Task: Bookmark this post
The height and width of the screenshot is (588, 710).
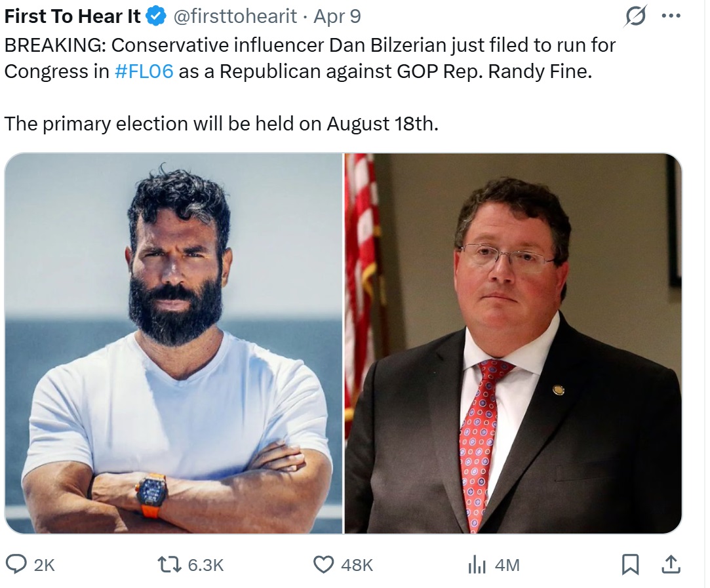Action: pos(630,564)
